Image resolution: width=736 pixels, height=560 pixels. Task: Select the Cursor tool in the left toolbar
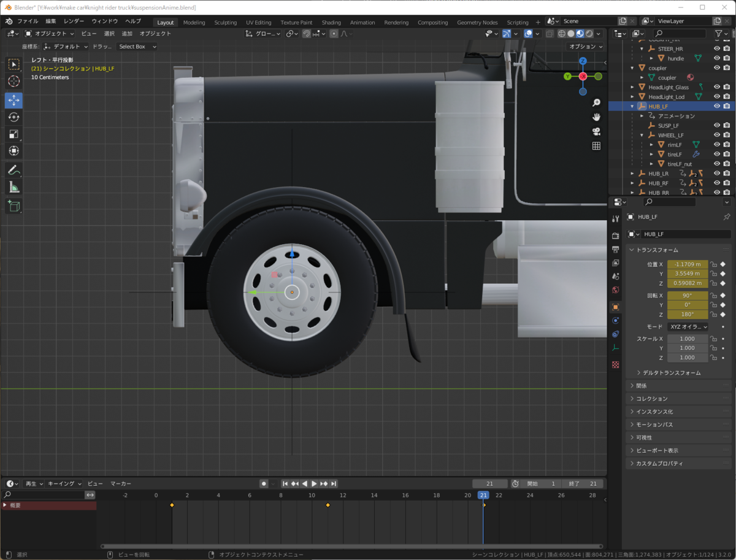(13, 82)
